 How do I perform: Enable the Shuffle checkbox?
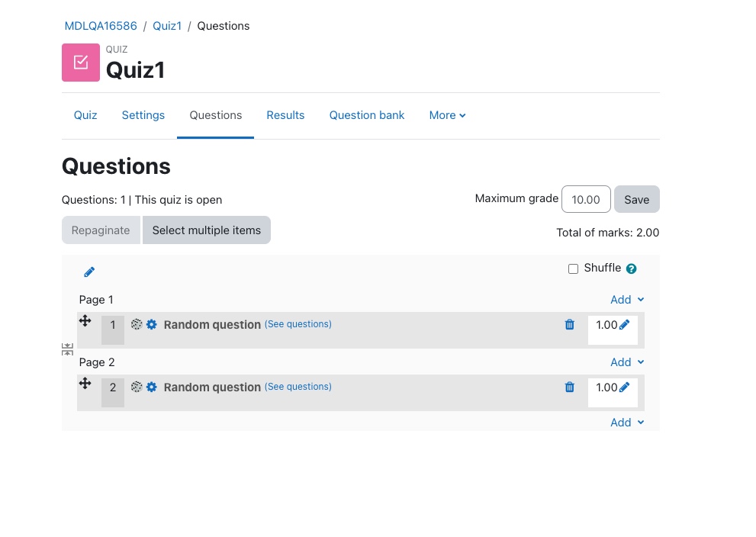point(573,269)
